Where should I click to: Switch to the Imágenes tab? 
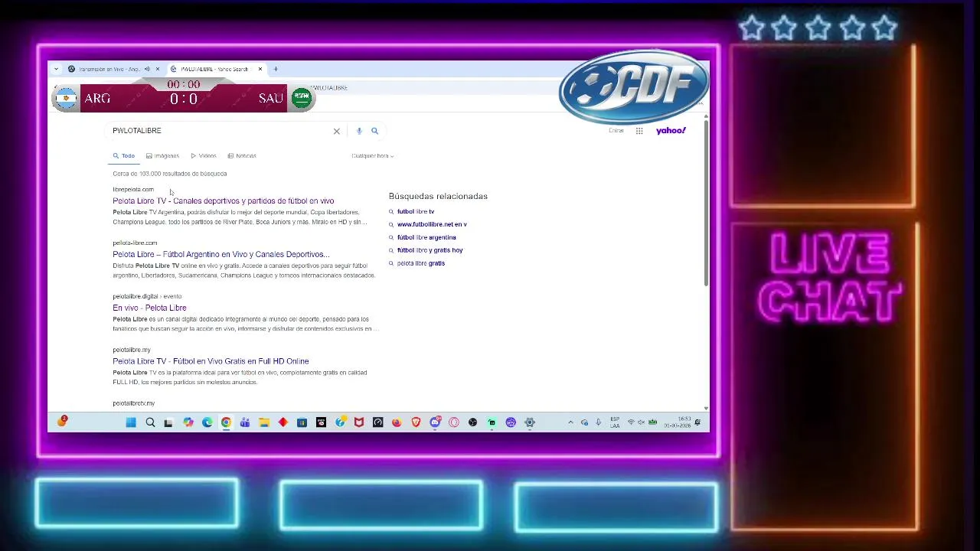pos(162,156)
